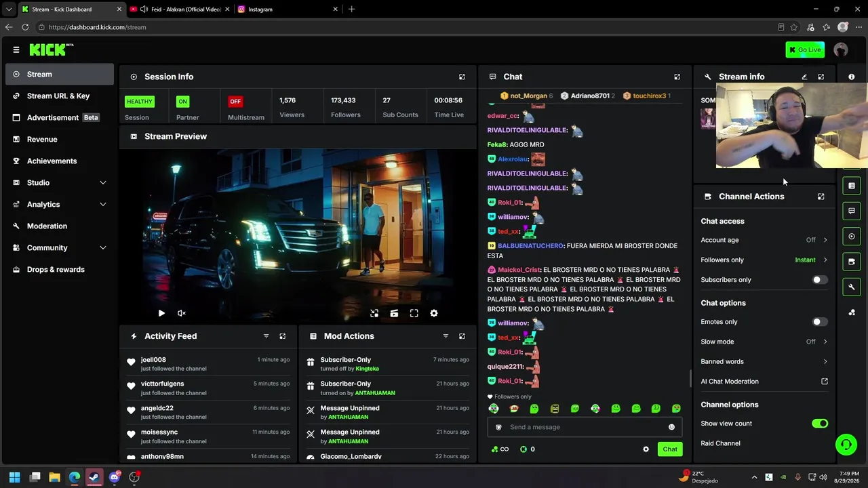Open joell008 in Activity Feed
The width and height of the screenshot is (868, 488).
click(153, 360)
